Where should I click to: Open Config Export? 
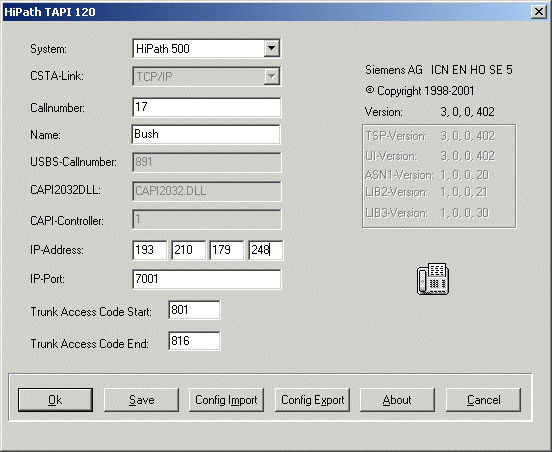[312, 400]
